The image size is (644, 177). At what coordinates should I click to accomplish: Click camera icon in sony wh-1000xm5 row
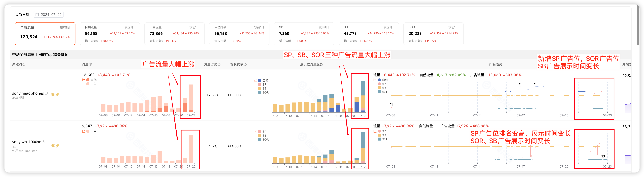53,146
